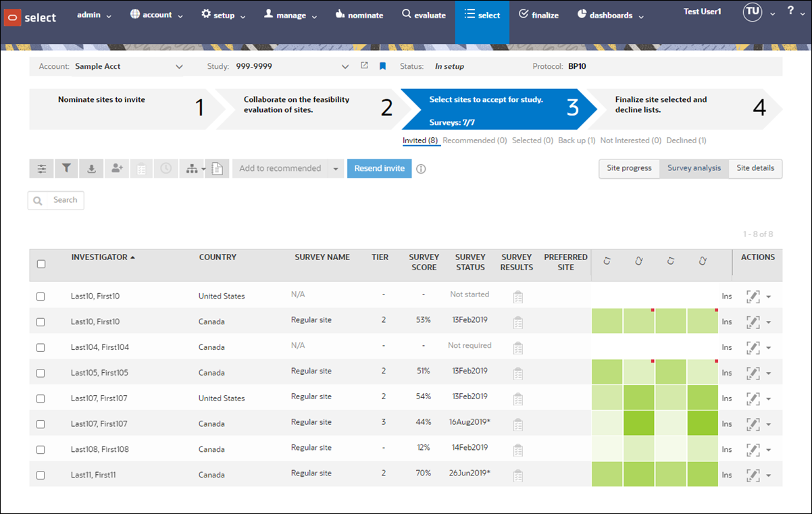The width and height of the screenshot is (812, 514).
Task: Go to the finalize tab
Action: tap(538, 15)
